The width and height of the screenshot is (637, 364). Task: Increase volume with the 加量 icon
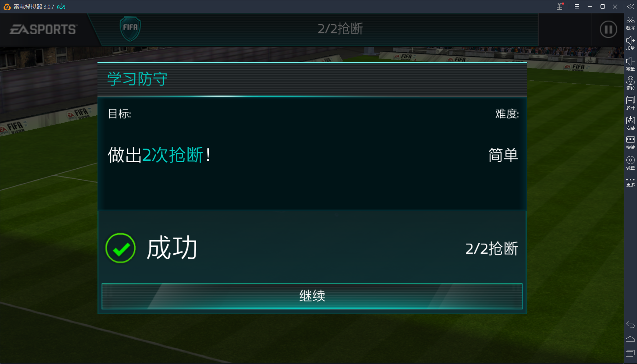(630, 43)
